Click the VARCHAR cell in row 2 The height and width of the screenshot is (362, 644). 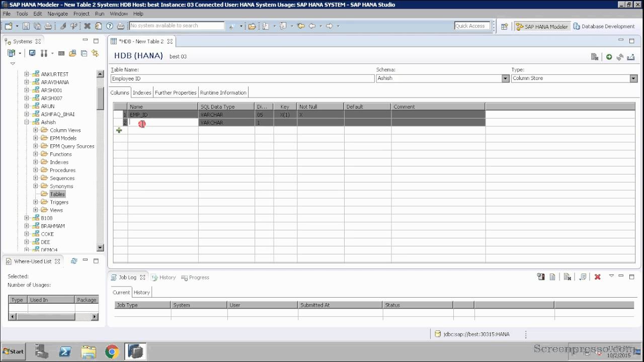coord(226,123)
